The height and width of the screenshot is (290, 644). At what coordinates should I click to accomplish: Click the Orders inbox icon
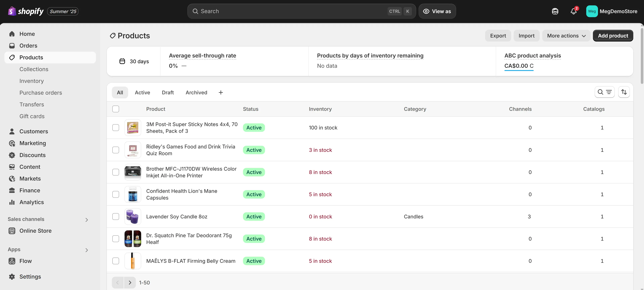pos(12,46)
